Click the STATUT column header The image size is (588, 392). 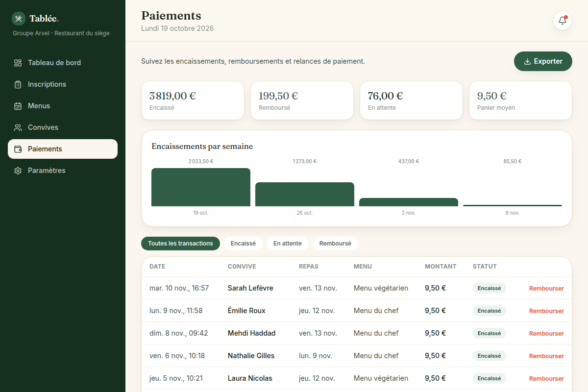click(x=485, y=267)
